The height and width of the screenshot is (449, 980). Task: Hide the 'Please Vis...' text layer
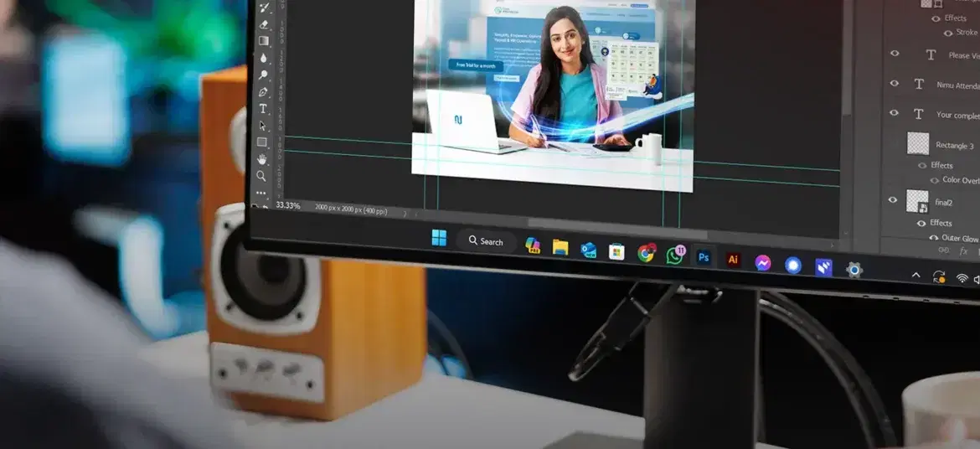(x=895, y=53)
